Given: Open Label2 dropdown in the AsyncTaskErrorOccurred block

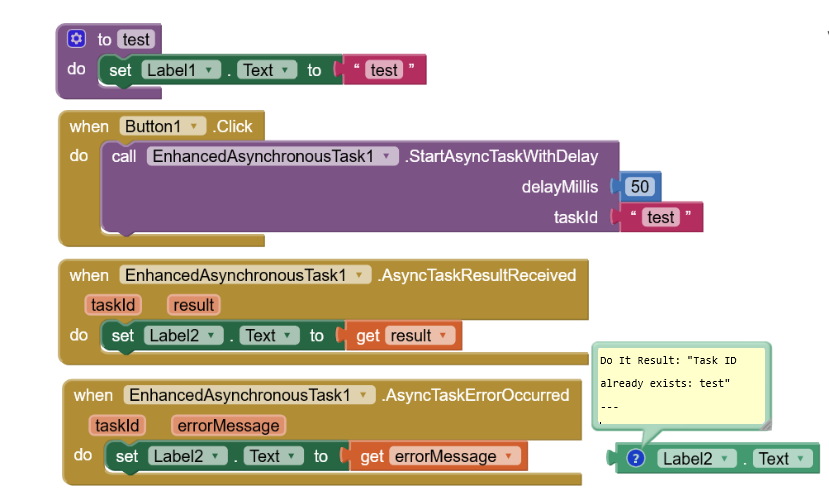Looking at the screenshot, I should coord(187,456).
